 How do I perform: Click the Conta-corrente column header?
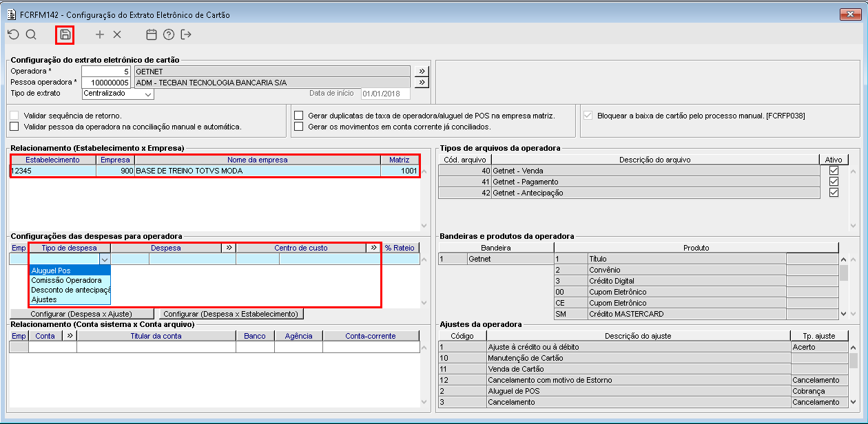371,336
